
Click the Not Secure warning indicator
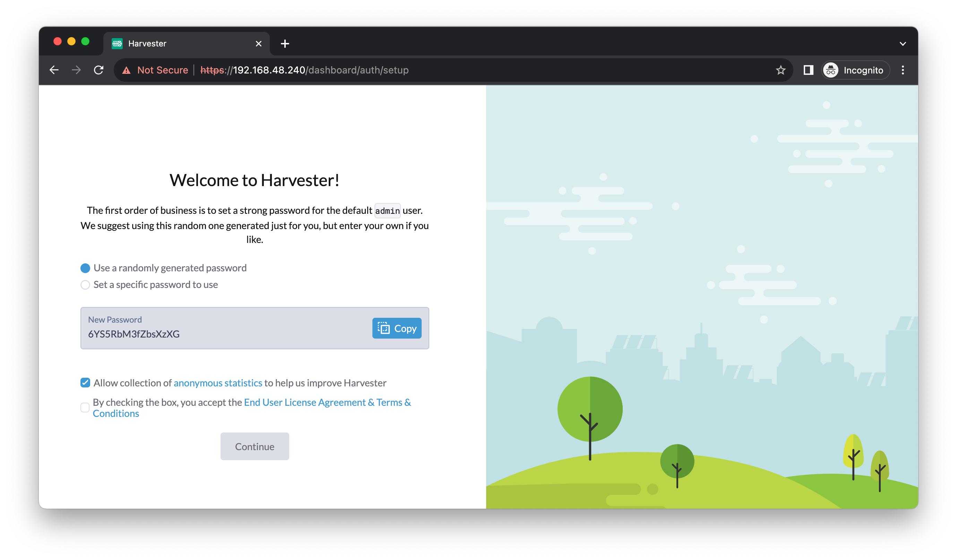click(152, 70)
